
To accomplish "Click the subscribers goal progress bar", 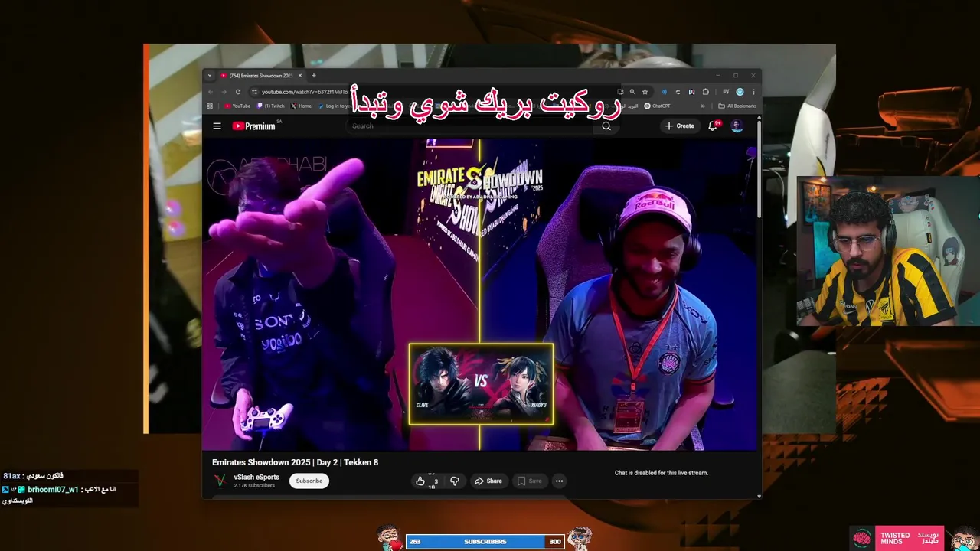I will [485, 542].
